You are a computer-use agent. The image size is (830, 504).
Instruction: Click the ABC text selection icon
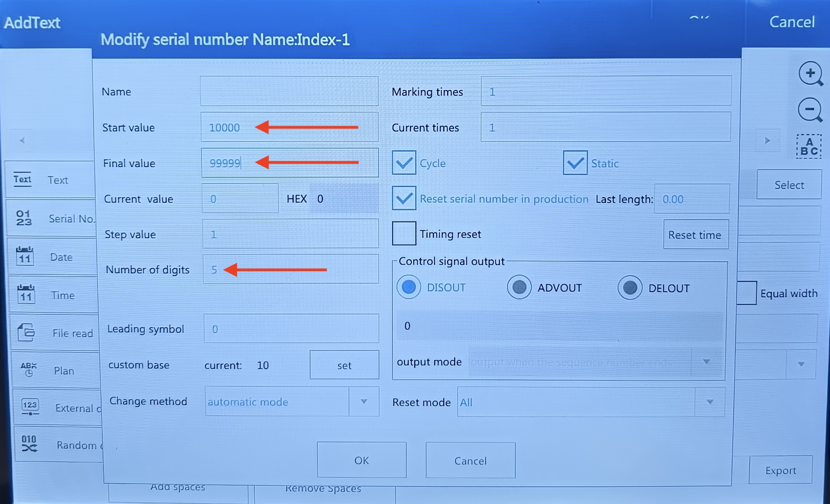[808, 146]
